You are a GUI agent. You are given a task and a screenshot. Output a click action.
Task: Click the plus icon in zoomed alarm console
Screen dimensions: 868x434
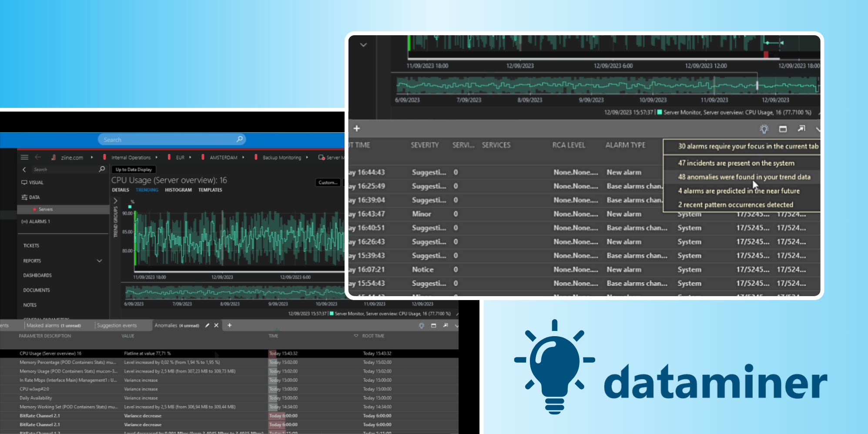point(357,128)
